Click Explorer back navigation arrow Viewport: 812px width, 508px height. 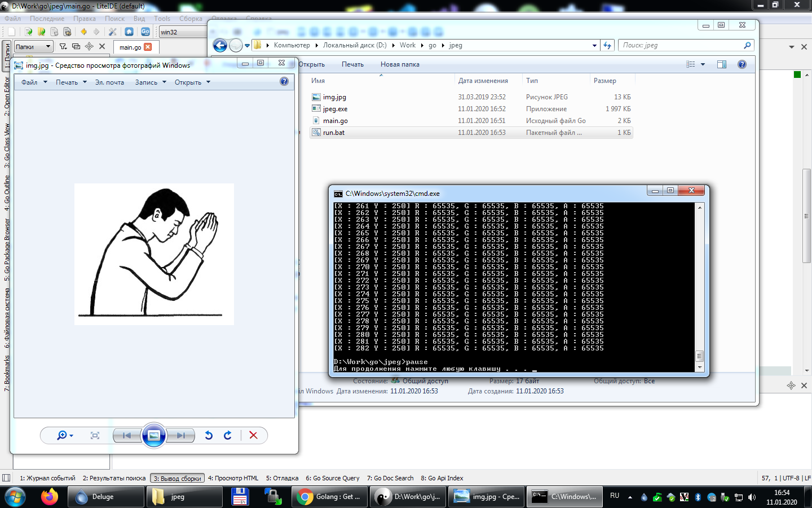[220, 45]
